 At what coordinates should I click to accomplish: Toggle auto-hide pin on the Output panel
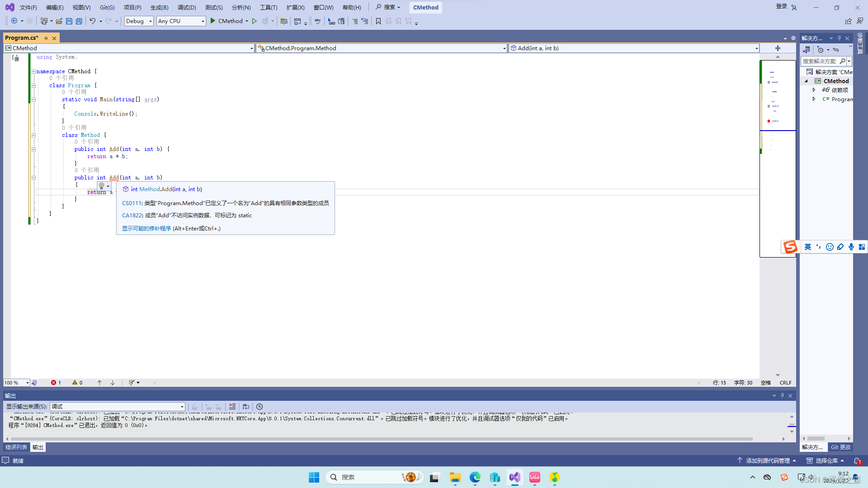point(782,396)
